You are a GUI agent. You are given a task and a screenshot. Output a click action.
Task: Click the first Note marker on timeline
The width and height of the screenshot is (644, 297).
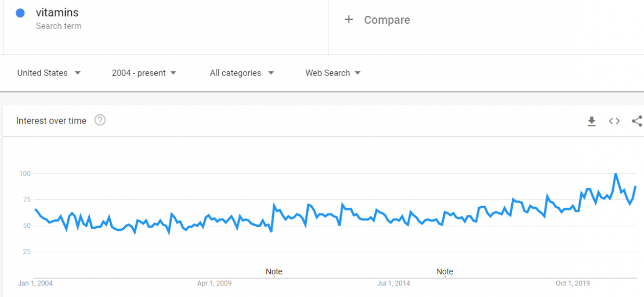pyautogui.click(x=274, y=271)
